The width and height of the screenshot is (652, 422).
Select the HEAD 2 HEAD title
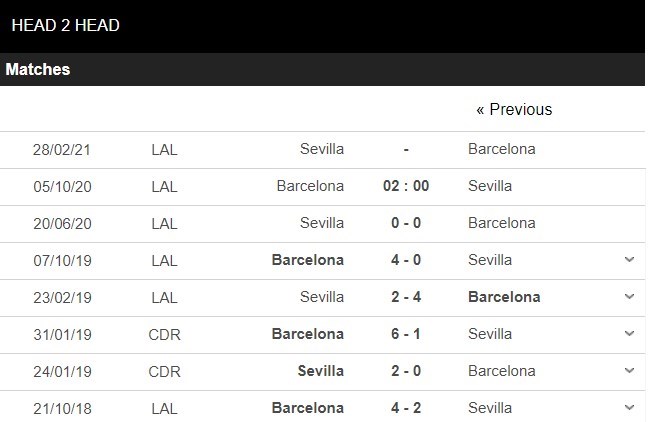pyautogui.click(x=65, y=25)
